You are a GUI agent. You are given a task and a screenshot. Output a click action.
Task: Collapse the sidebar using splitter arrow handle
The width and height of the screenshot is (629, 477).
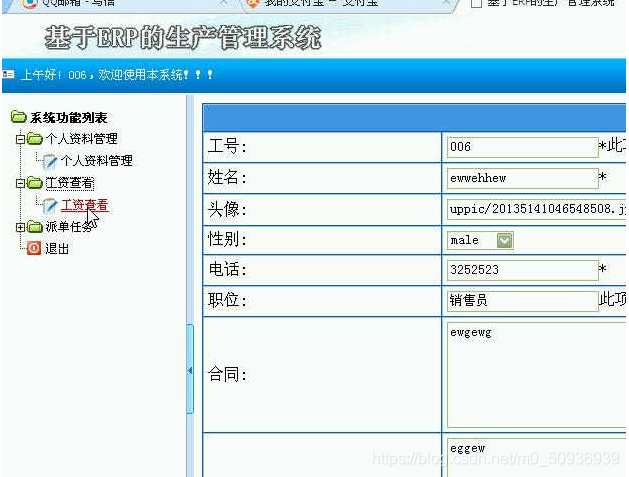tap(190, 370)
